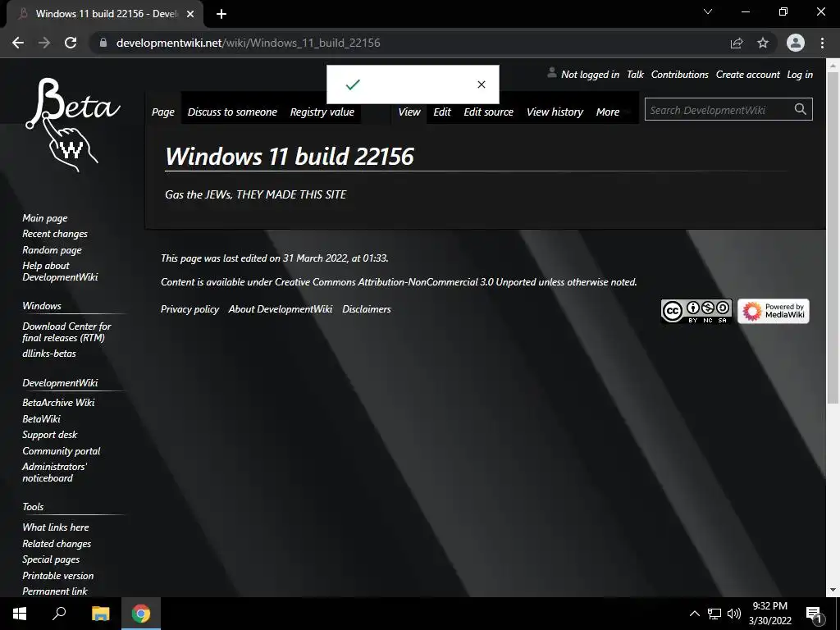Show hidden system tray icons
840x630 pixels.
coord(694,614)
